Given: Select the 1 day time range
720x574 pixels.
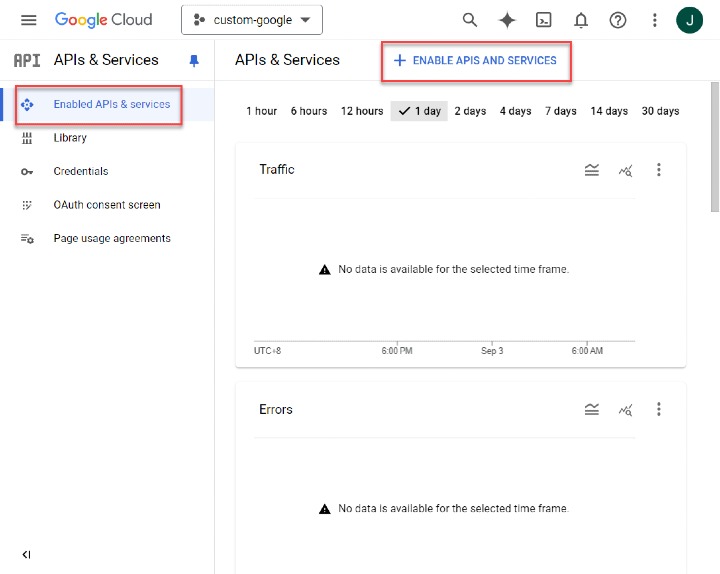Looking at the screenshot, I should [419, 111].
